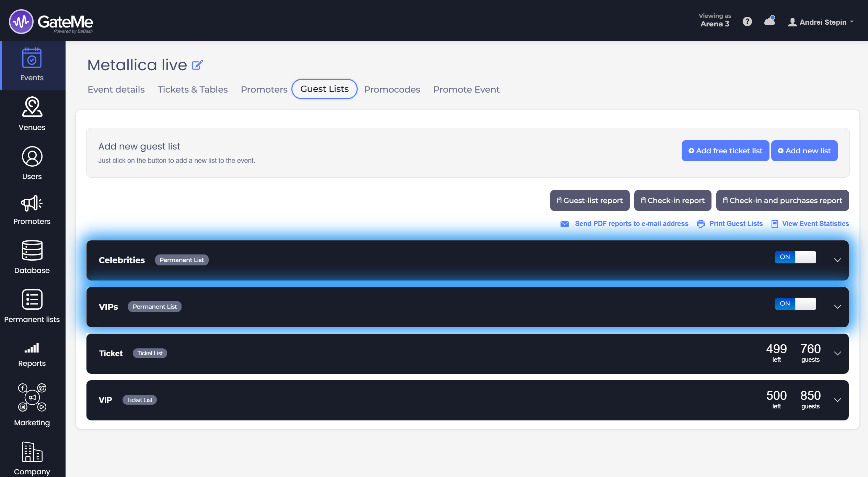Expand the VIP ticket list row
The image size is (868, 477).
[837, 400]
